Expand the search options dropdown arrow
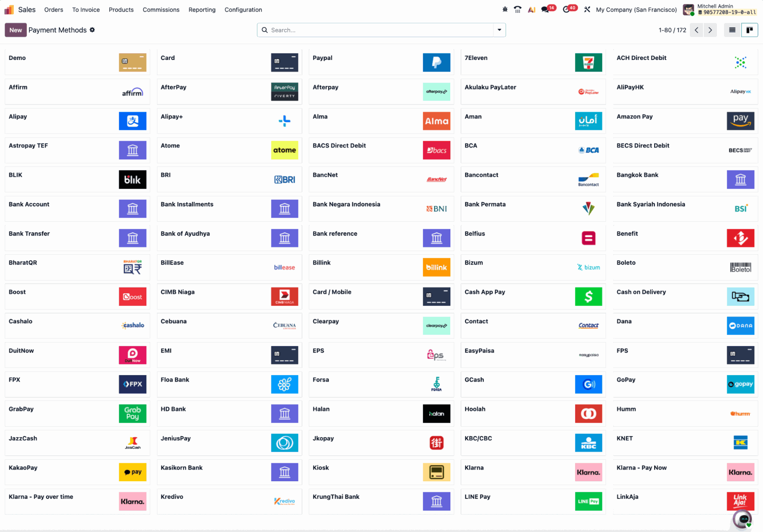This screenshot has height=532, width=763. (x=499, y=30)
